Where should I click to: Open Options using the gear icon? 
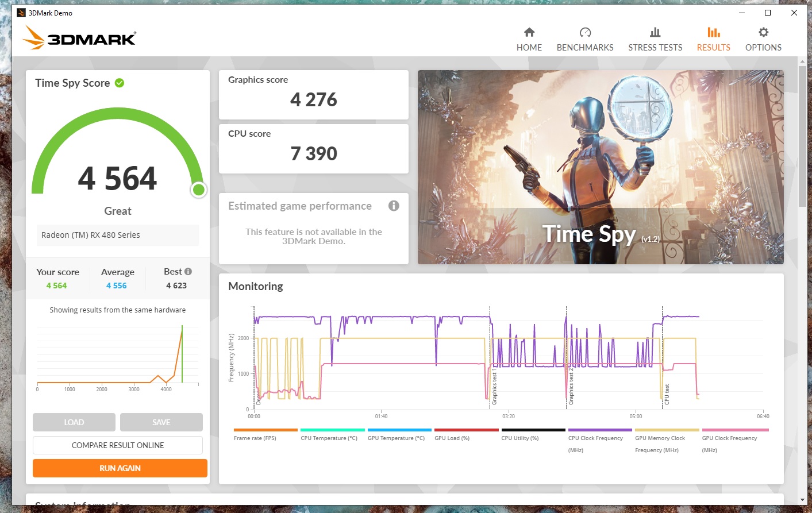point(763,32)
